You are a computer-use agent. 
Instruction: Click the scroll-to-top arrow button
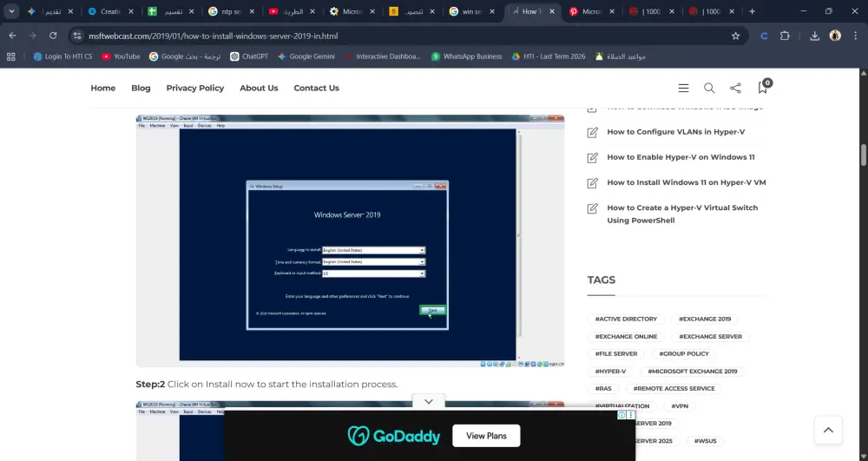pyautogui.click(x=828, y=430)
